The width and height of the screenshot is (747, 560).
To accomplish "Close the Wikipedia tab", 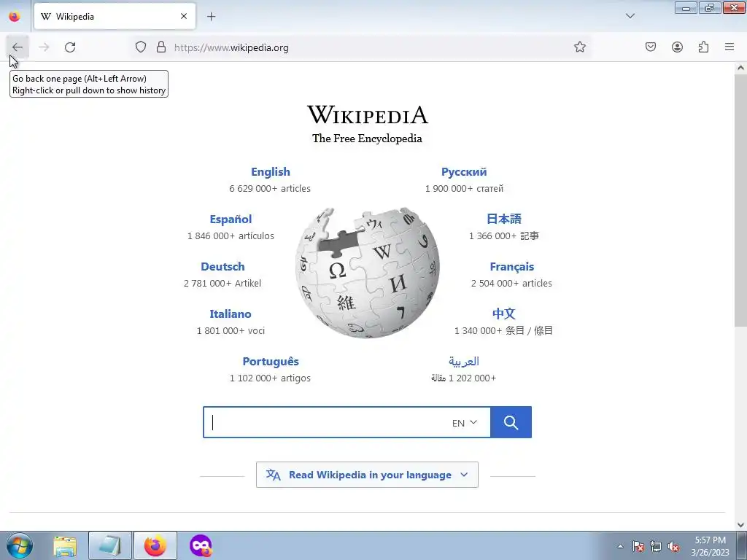I will click(184, 16).
